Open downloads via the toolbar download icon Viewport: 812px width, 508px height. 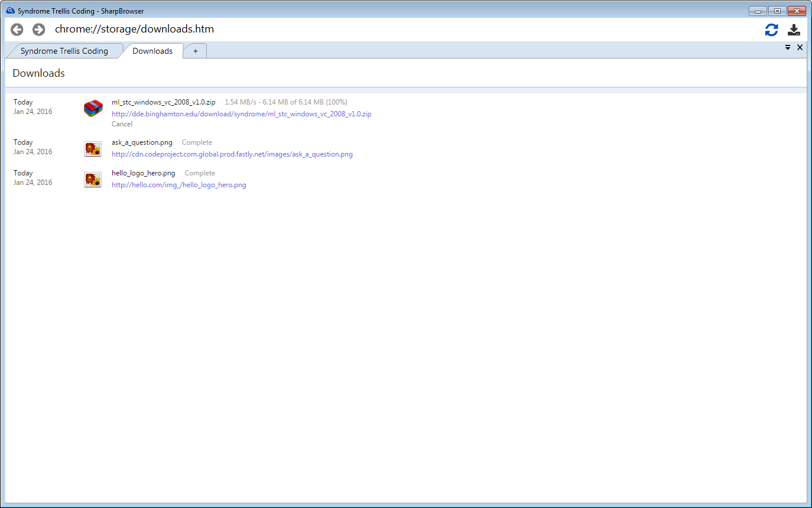[794, 30]
